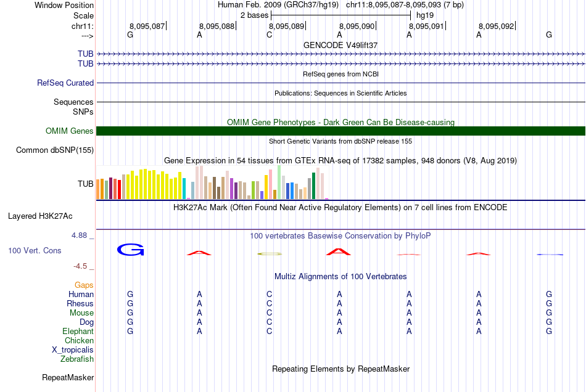The height and width of the screenshot is (392, 586).
Task: Click the Layered H3K27Ac track label
Action: click(x=40, y=216)
